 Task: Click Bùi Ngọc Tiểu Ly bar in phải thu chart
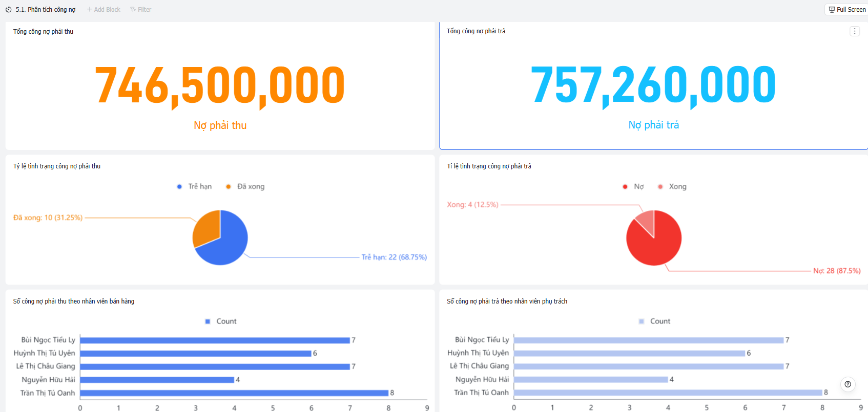click(215, 340)
